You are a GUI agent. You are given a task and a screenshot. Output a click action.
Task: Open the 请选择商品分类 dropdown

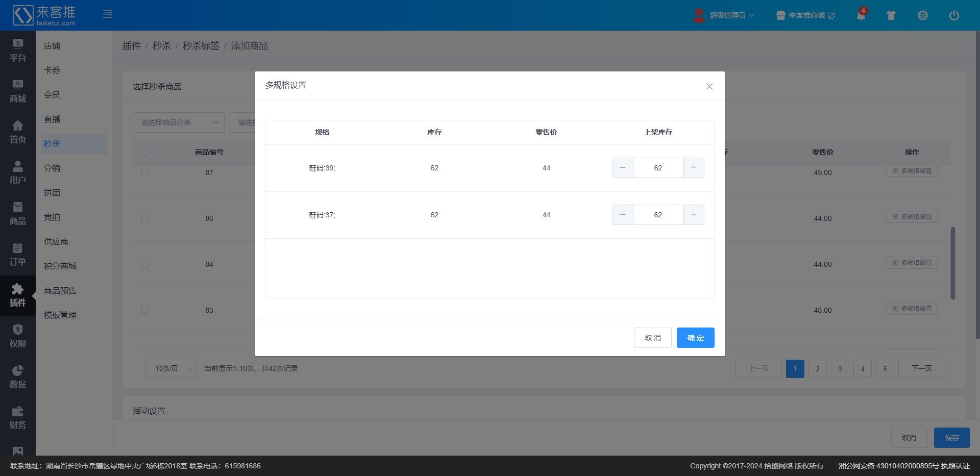coord(178,122)
